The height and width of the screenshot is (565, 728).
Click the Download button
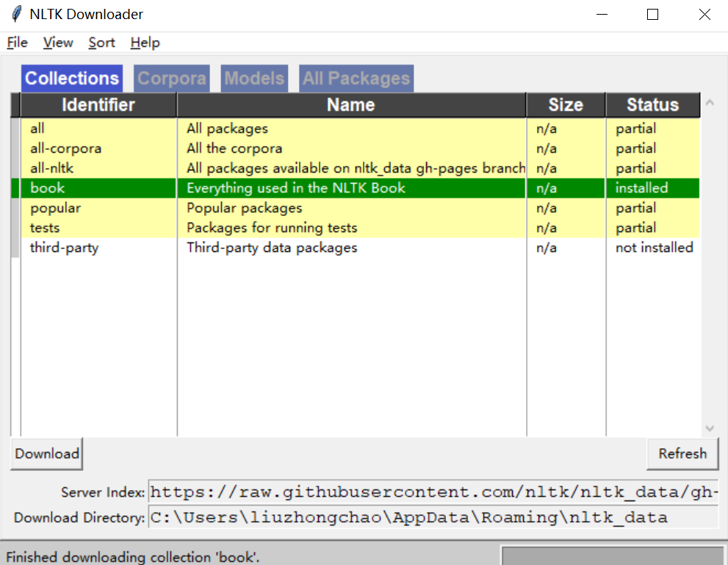pos(47,453)
